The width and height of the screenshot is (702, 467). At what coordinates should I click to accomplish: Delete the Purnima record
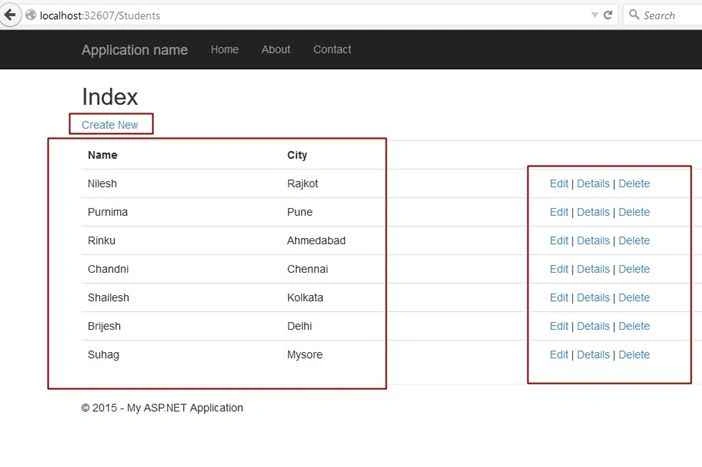[x=634, y=212]
